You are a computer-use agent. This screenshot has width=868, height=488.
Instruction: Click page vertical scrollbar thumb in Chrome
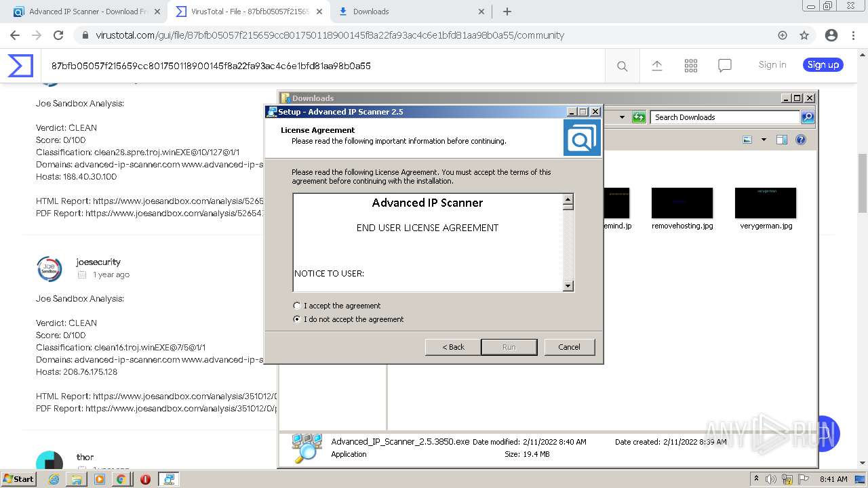pyautogui.click(x=862, y=183)
